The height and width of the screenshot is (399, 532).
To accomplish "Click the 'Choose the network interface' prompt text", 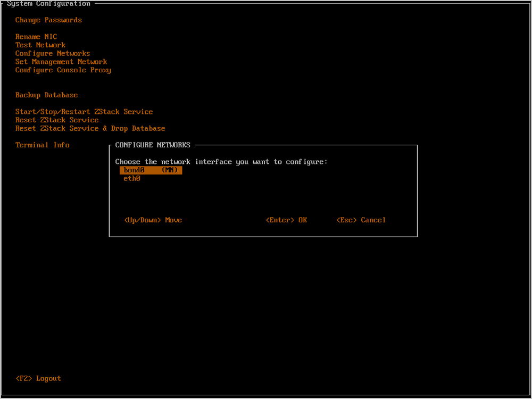I will tap(221, 162).
